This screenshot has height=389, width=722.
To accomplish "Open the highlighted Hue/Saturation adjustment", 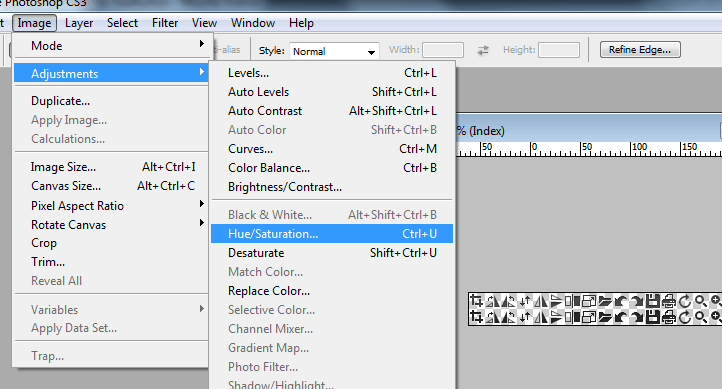I will [332, 233].
